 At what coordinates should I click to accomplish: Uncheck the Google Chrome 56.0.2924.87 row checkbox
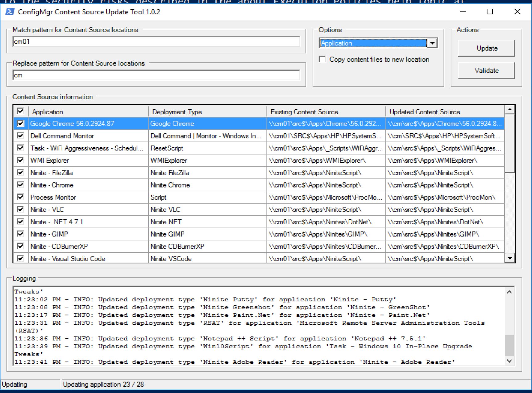20,124
